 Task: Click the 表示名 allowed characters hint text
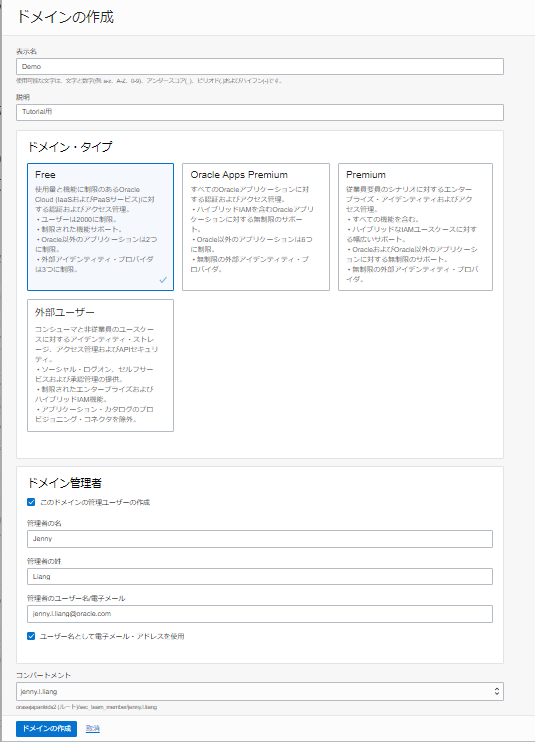[x=149, y=81]
